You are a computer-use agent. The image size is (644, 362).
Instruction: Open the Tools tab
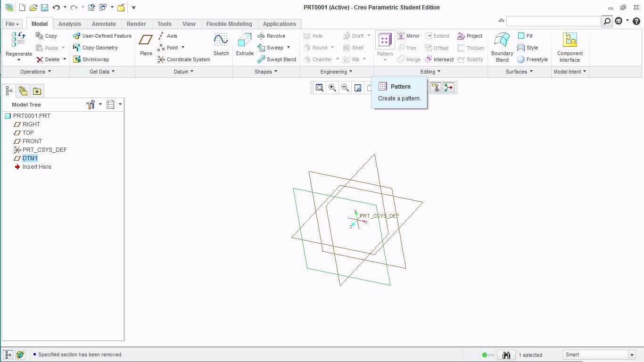pos(165,24)
